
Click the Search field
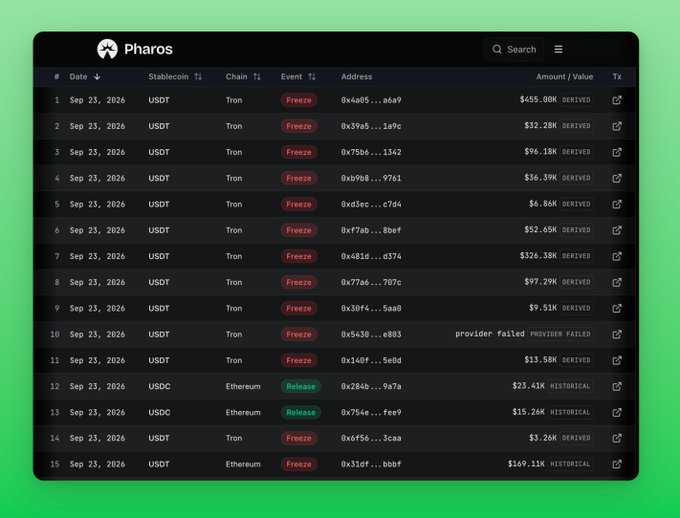[514, 49]
